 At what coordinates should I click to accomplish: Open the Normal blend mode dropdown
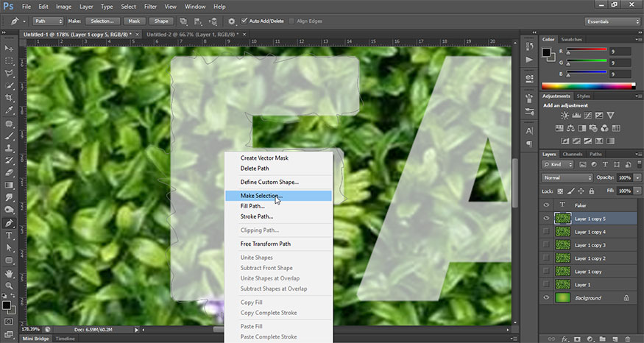point(567,178)
